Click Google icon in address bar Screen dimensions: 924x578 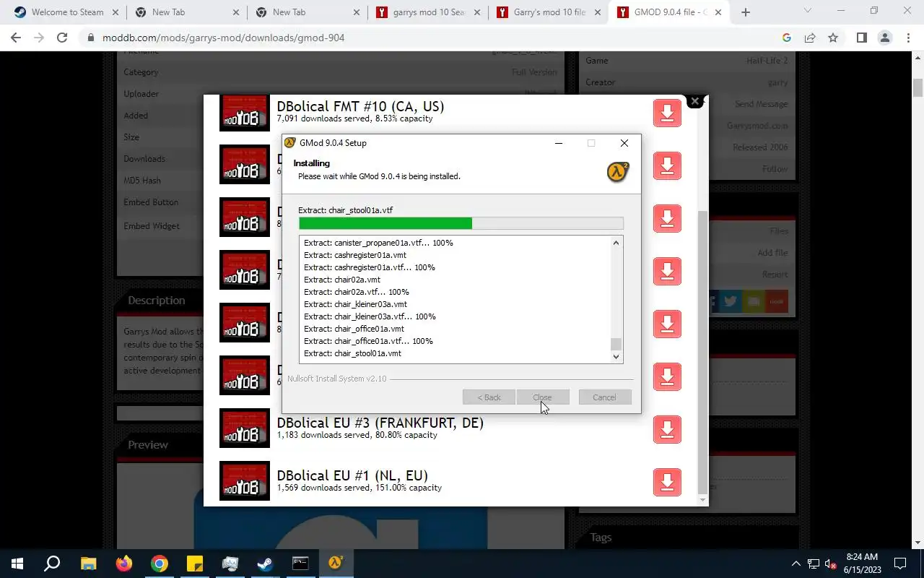[787, 38]
